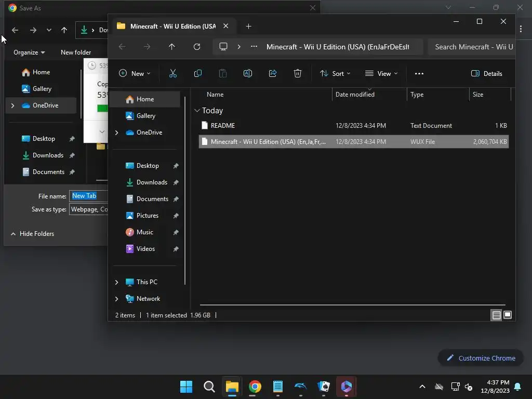Viewport: 532px width, 399px height.
Task: Go up one folder level in Explorer
Action: [171, 47]
